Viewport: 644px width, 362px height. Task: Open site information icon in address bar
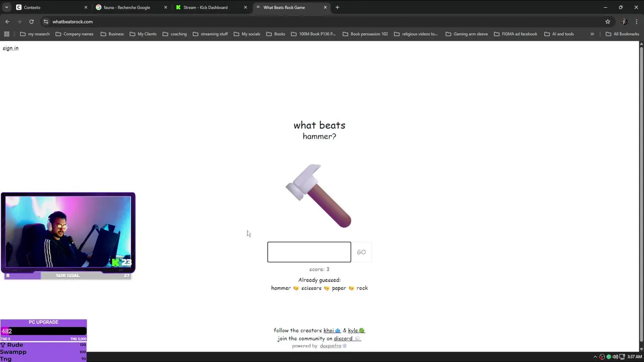click(x=46, y=22)
